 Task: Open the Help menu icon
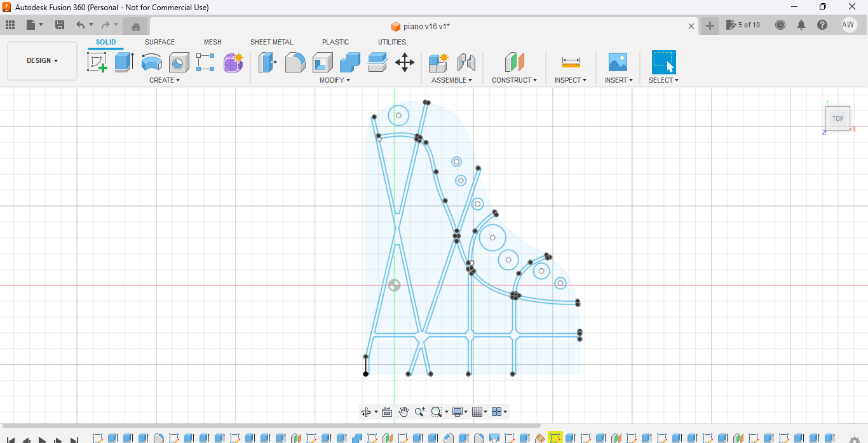(822, 25)
